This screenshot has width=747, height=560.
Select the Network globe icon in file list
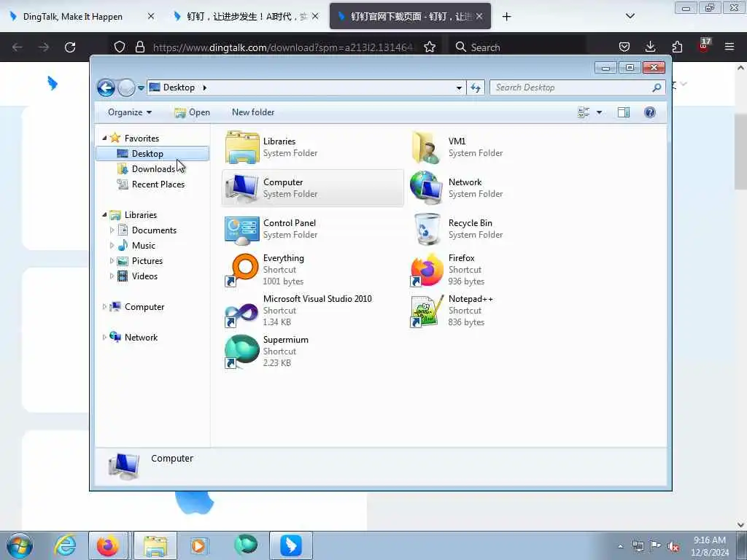pos(425,187)
